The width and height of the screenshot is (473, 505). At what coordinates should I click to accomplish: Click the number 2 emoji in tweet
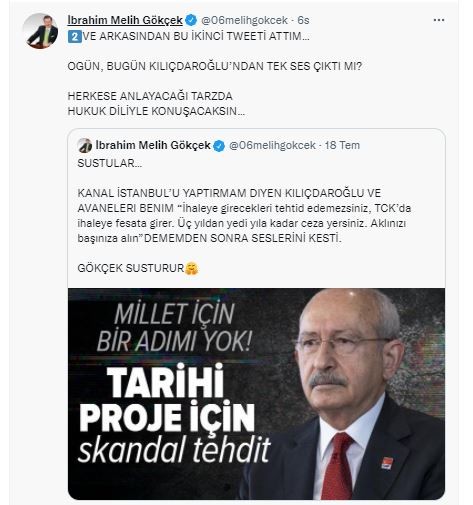(74, 36)
